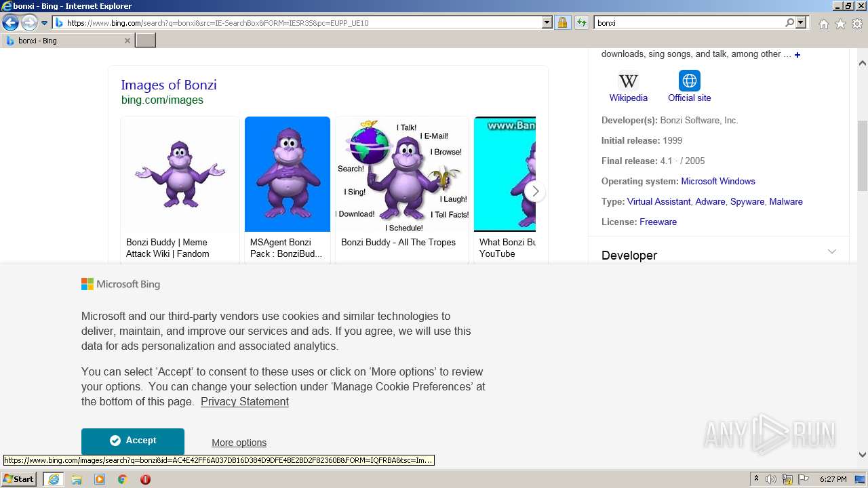Click the volume speaker tray icon
The width and height of the screenshot is (868, 488).
pyautogui.click(x=771, y=479)
